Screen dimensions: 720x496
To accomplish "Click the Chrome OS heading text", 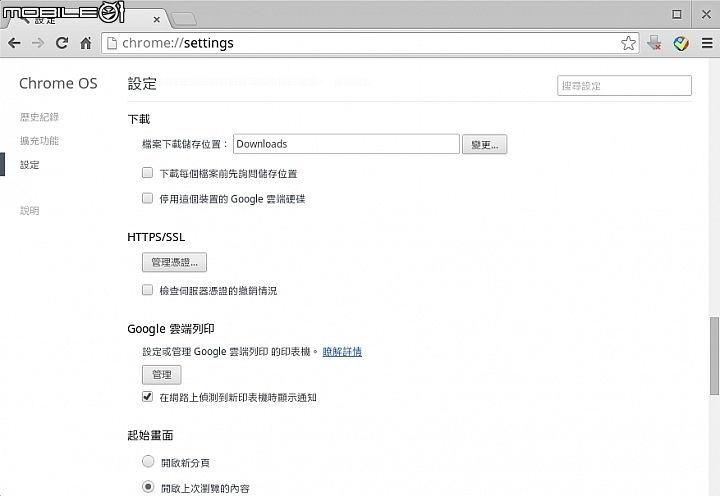I will click(58, 84).
